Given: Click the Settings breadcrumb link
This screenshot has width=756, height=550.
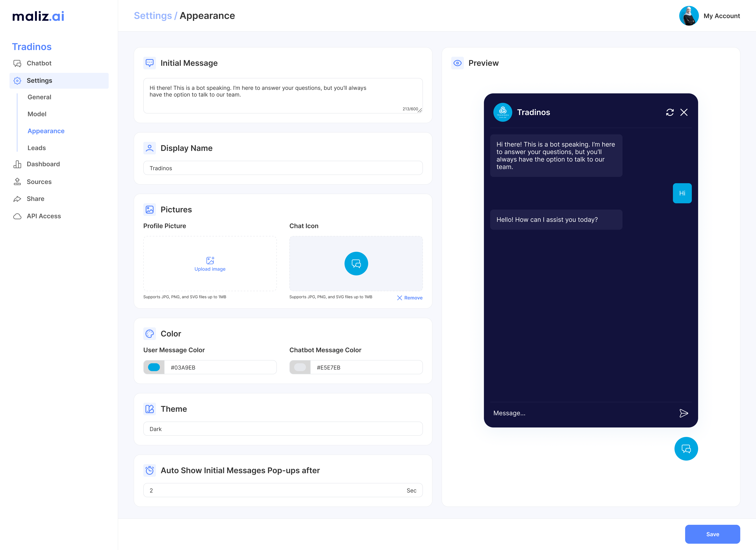Looking at the screenshot, I should pyautogui.click(x=153, y=16).
